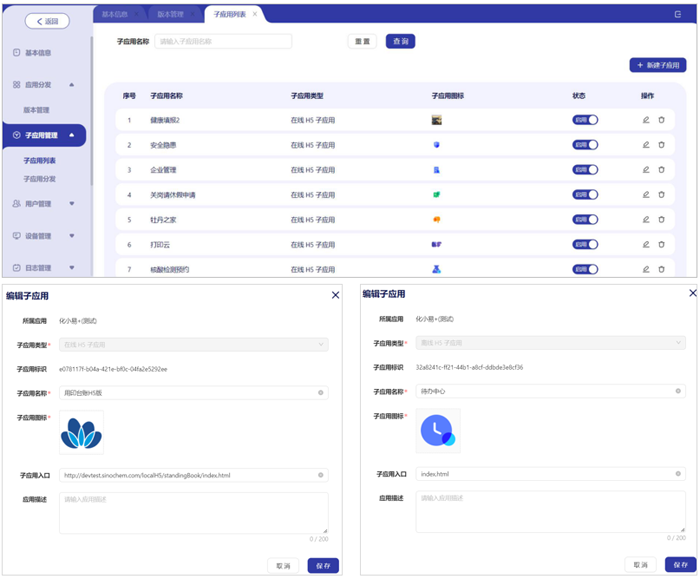The image size is (700, 579).
Task: Toggle the status switch for 健康填报2
Action: (585, 120)
